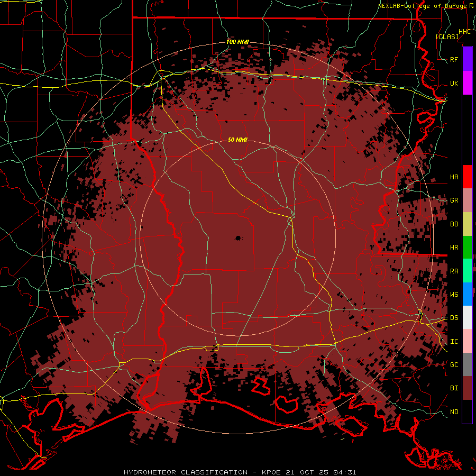
Task: Click the ND legend label
Action: pos(454,411)
